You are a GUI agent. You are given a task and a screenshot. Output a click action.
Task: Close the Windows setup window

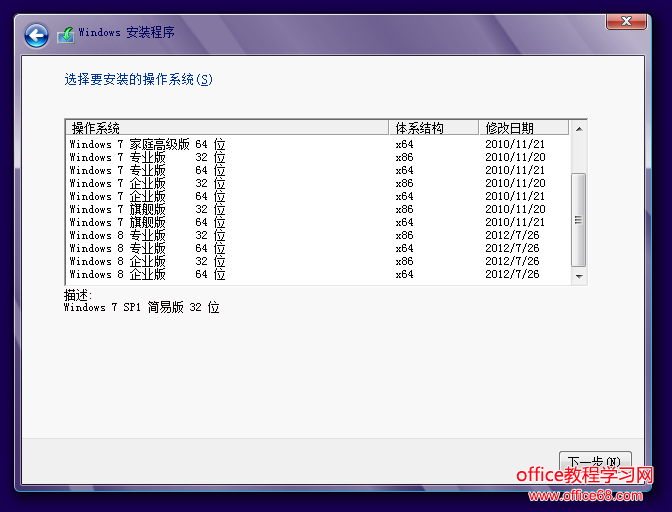coord(626,21)
